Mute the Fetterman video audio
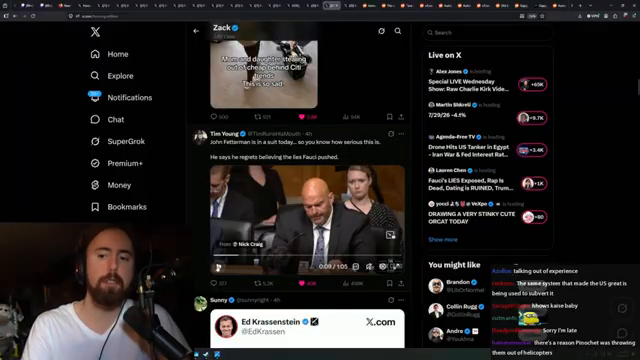Viewport: 640px width, 360px height. click(369, 267)
